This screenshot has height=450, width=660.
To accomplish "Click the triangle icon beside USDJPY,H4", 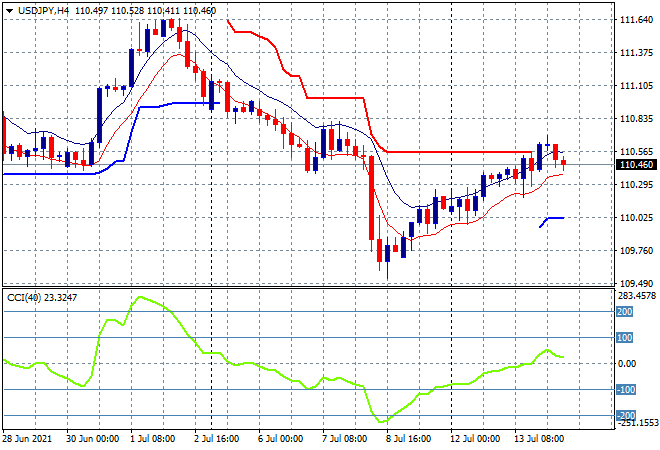I will point(10,10).
